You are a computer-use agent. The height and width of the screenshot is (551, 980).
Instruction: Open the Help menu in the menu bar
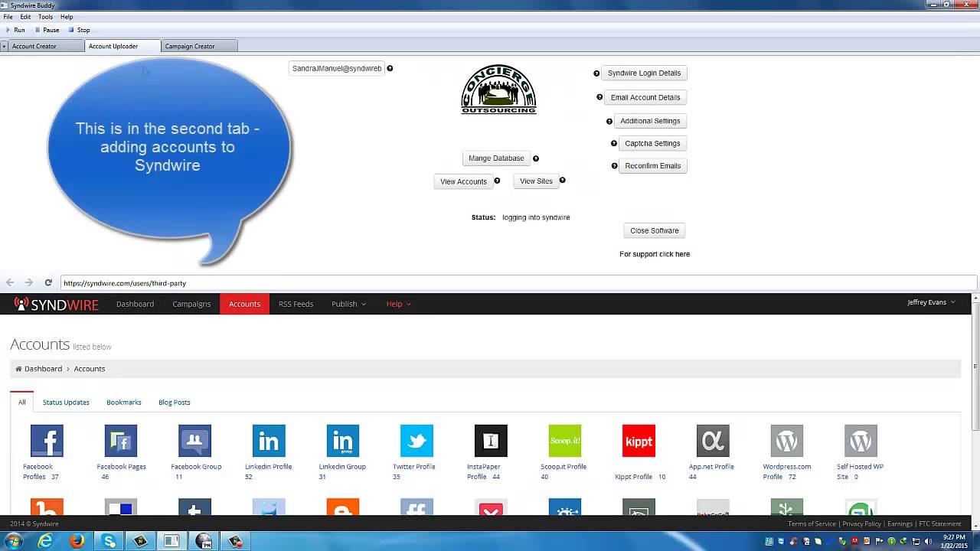click(67, 17)
